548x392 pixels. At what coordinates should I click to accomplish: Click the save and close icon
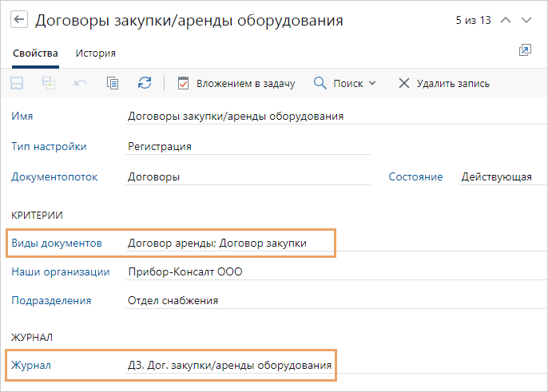tap(49, 83)
